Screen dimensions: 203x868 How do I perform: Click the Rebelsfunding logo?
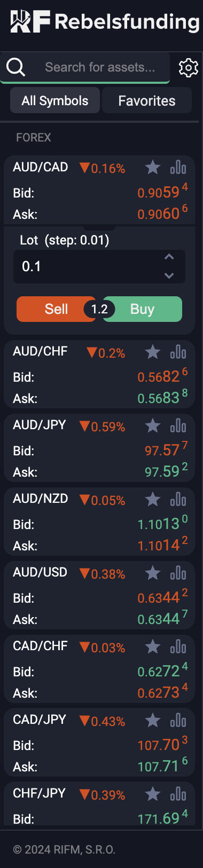105,21
